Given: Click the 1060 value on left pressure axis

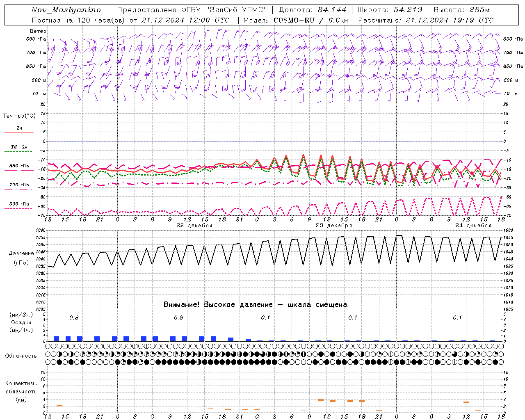Looking at the screenshot, I should point(41,231).
